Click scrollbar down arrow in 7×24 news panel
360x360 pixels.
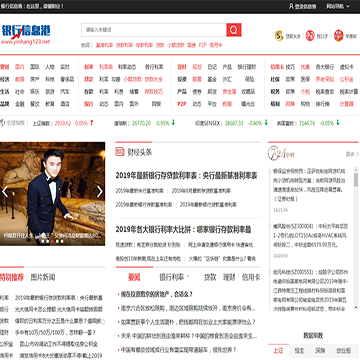356,308
